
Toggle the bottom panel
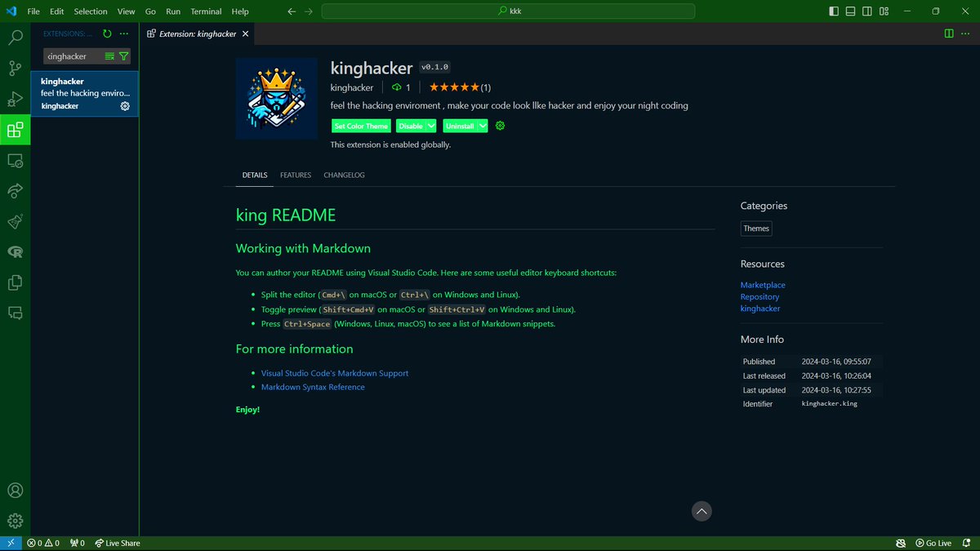pos(851,11)
